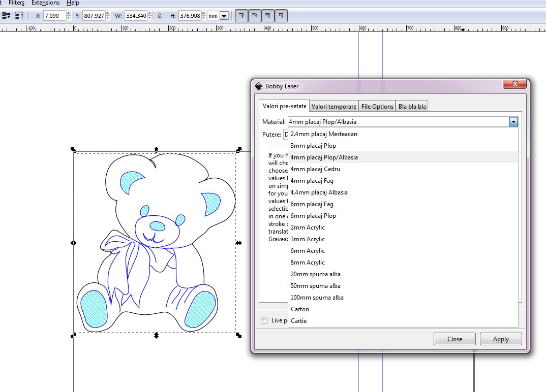The image size is (546, 392).
Task: Toggle the third affect-transform button in toolbar
Action: pos(267,16)
